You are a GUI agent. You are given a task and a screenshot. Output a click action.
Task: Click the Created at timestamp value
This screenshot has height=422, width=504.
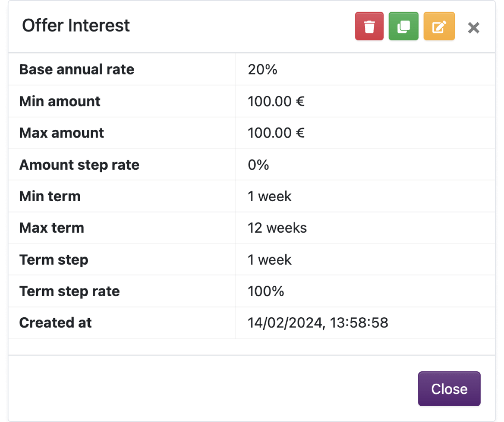(318, 323)
